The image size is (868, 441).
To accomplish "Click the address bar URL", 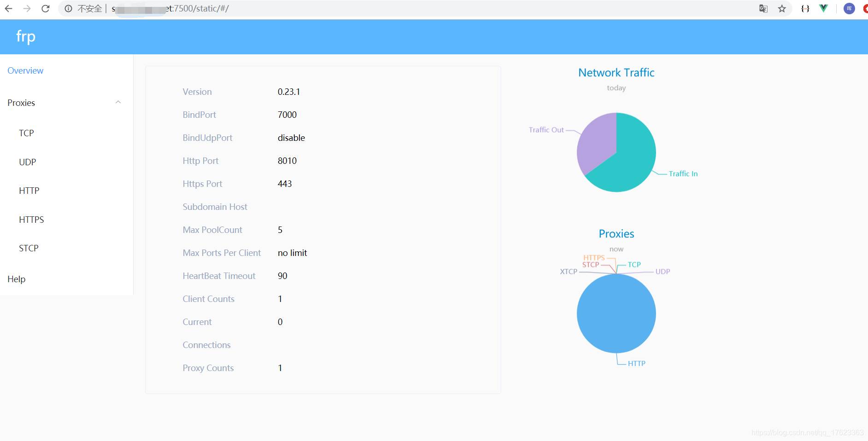I will click(170, 9).
